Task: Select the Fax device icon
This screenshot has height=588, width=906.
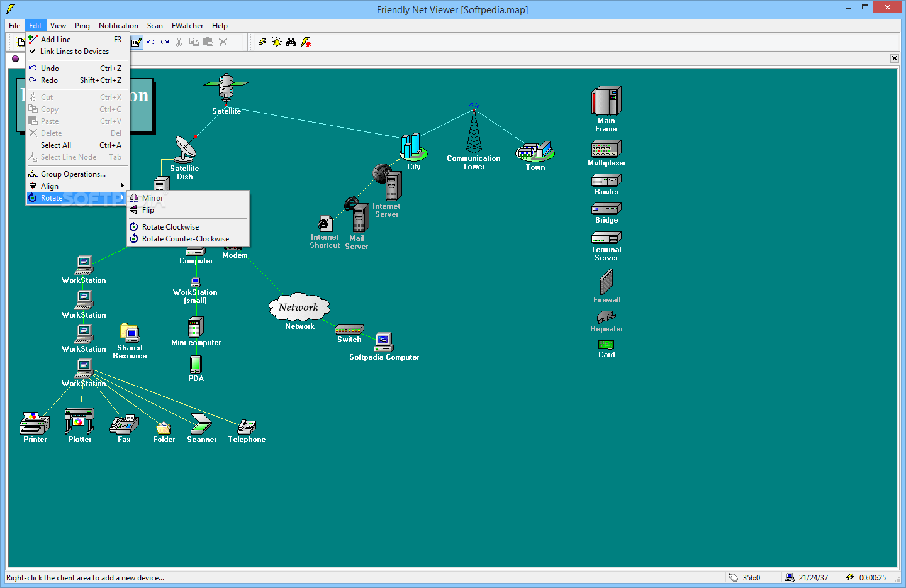Action: pos(124,424)
